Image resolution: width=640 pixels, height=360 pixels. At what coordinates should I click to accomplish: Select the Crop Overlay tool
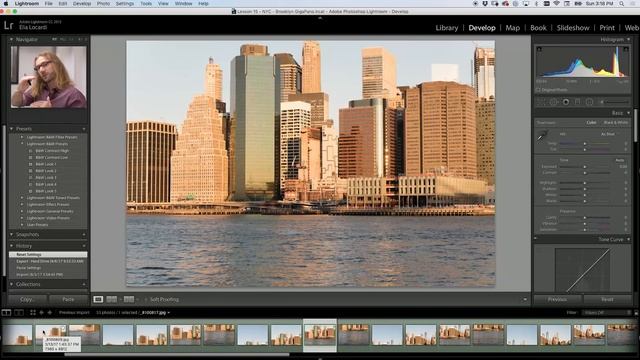[x=542, y=102]
